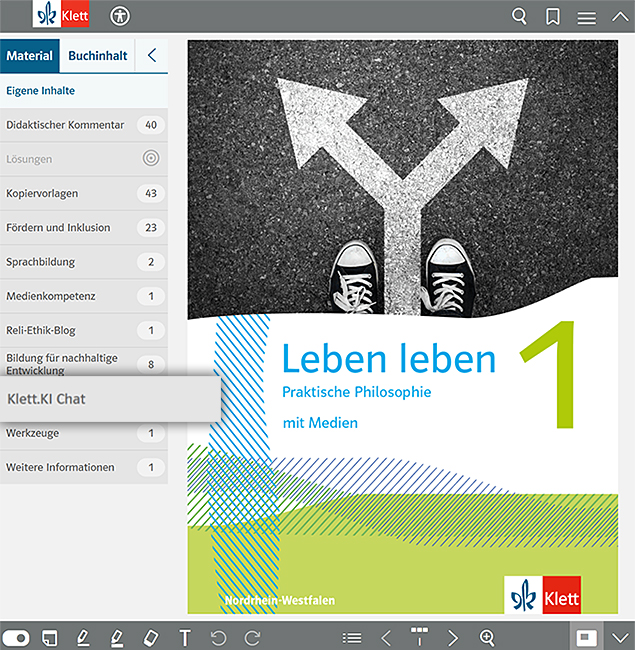Select the highlighter marker tool
Image resolution: width=635 pixels, height=650 pixels.
[116, 638]
